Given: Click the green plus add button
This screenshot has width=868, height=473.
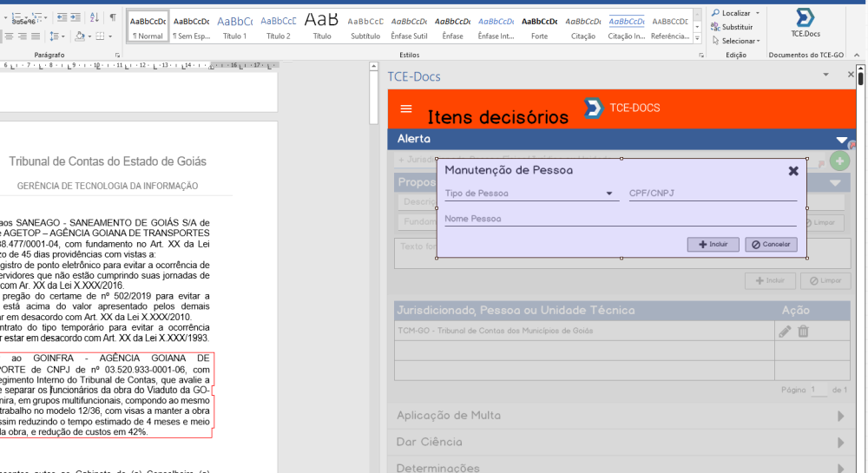Looking at the screenshot, I should click(x=839, y=161).
